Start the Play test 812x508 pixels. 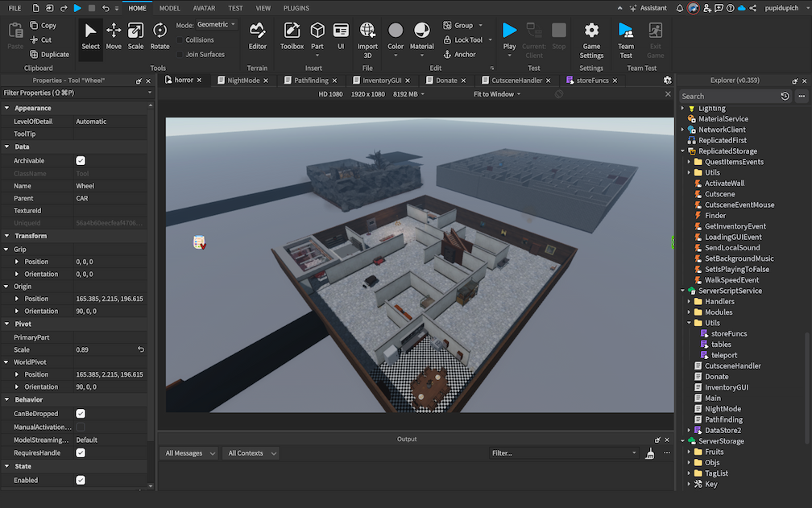click(510, 36)
